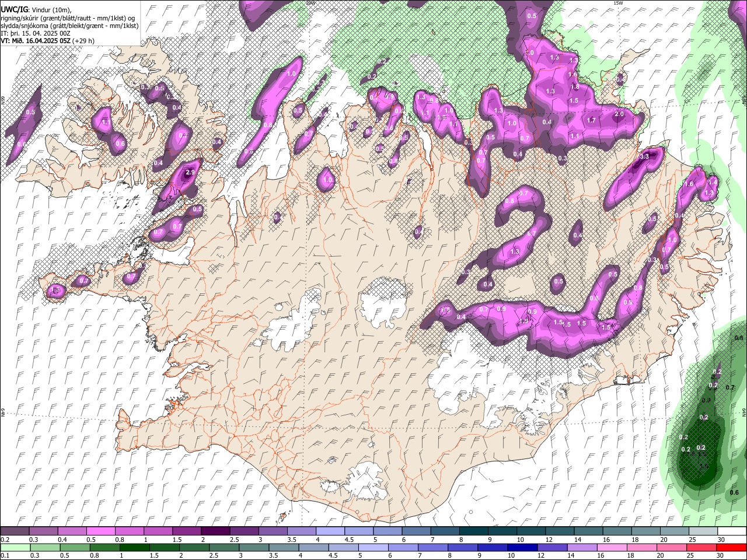Pick the bright red swatch after 30, lower row

coord(732,548)
